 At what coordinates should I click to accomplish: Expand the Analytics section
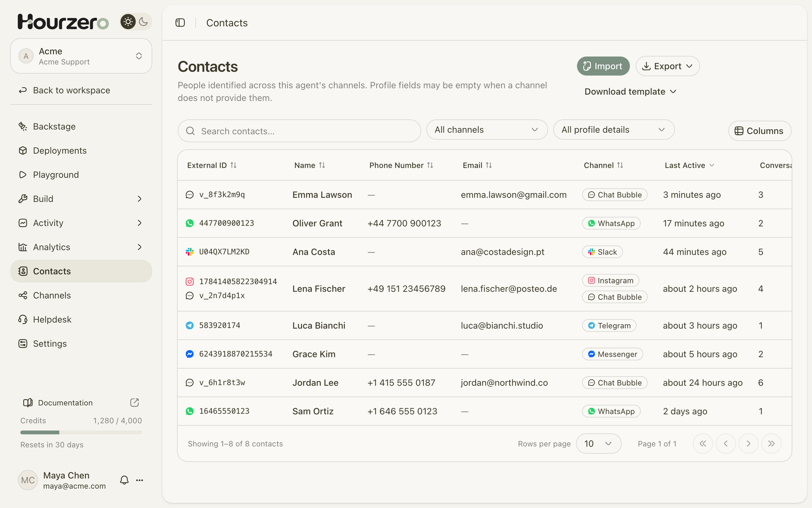coord(81,247)
